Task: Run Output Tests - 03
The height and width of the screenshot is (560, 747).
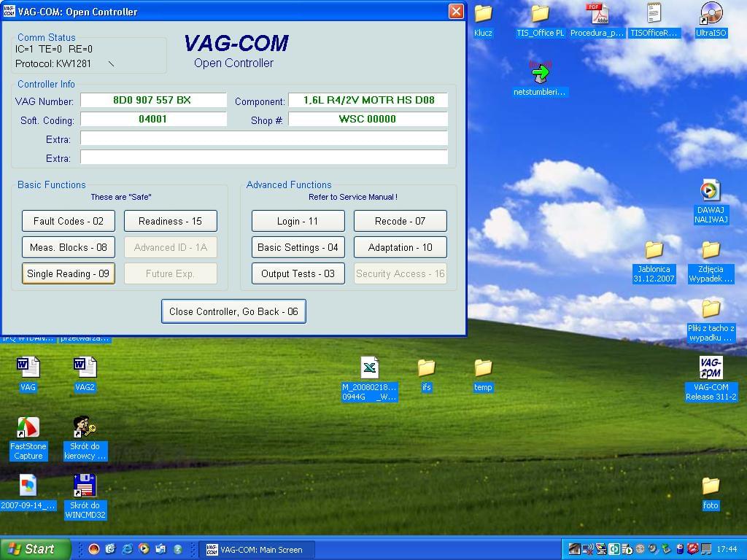Action: 298,273
